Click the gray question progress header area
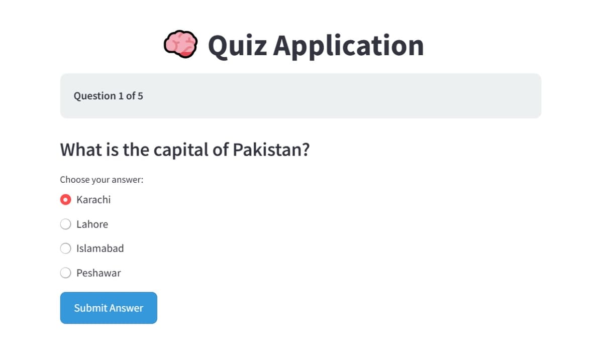 coord(301,95)
